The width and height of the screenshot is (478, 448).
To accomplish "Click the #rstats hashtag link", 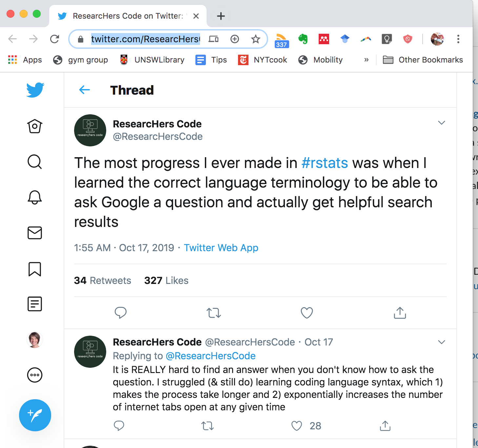I will click(325, 163).
